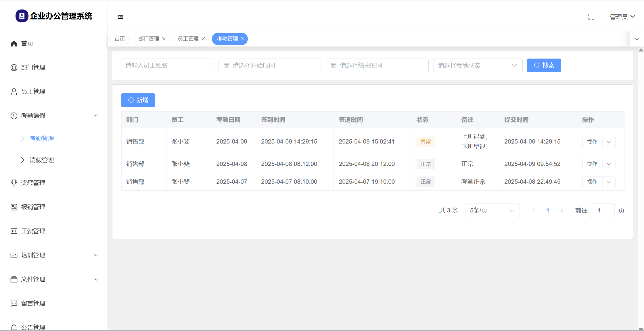Image resolution: width=644 pixels, height=331 pixels.
Task: Open the 5条/页 page size dropdown
Action: pyautogui.click(x=492, y=210)
